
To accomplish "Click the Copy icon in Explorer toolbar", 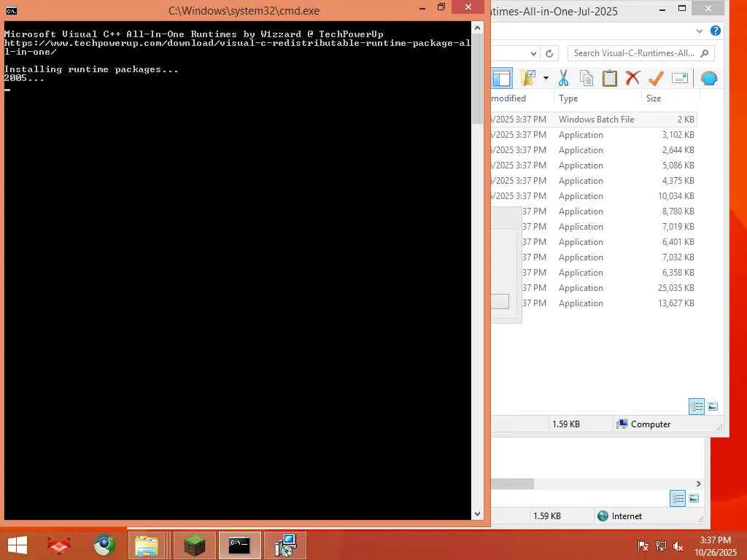I will 587,78.
